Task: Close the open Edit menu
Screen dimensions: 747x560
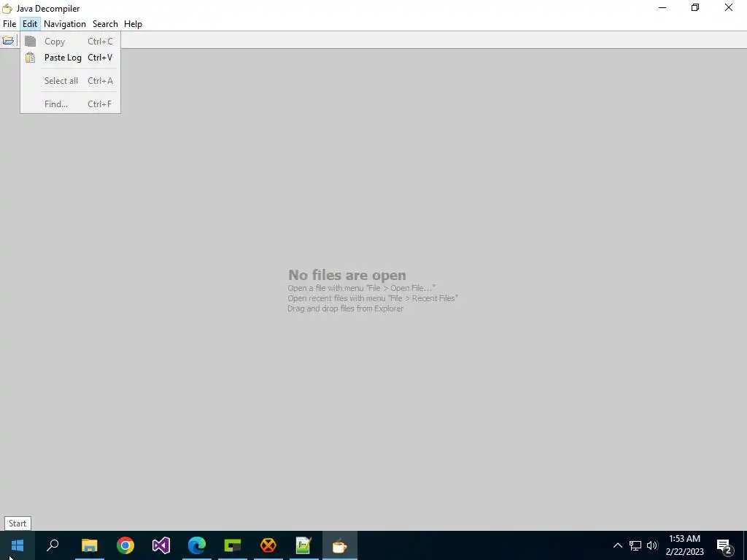Action: (30, 24)
